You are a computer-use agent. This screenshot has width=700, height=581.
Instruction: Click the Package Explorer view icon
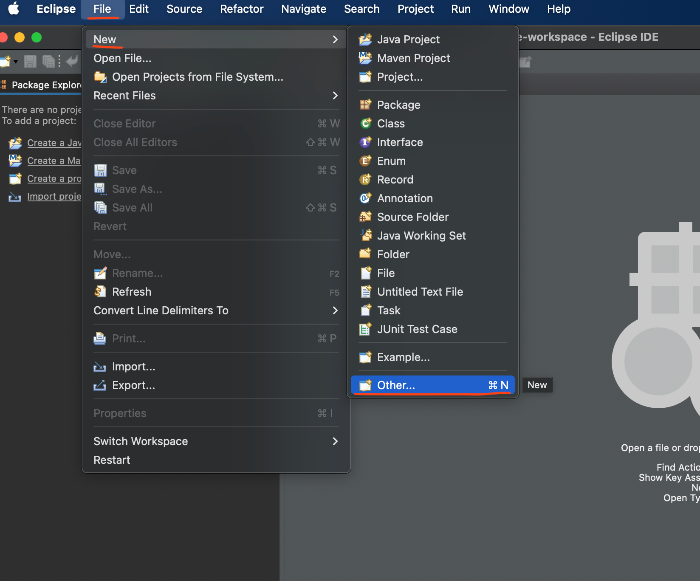4,85
